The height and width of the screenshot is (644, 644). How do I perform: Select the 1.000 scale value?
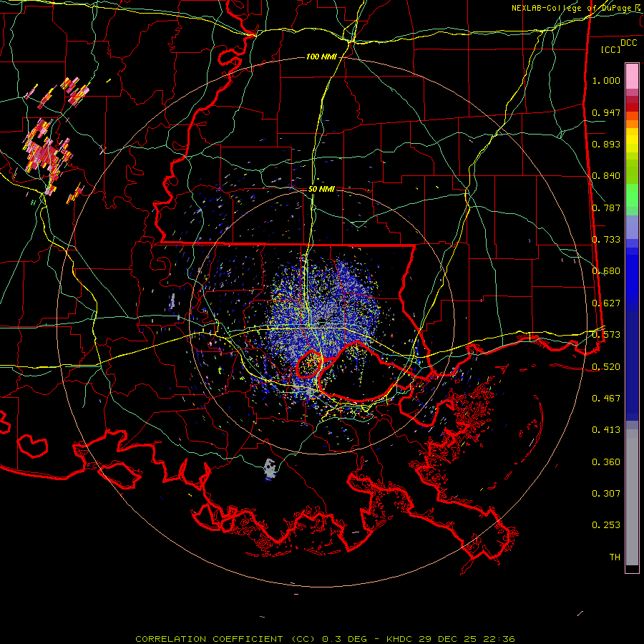pyautogui.click(x=606, y=80)
